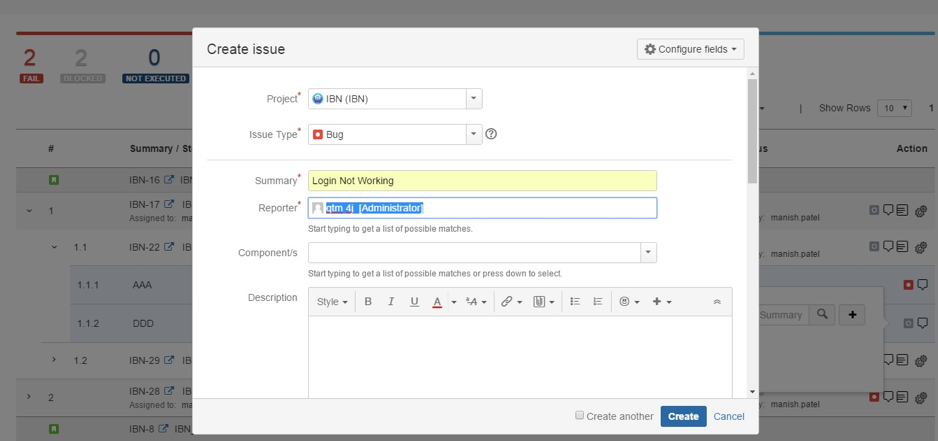Open comment bubble in IBN-22 row
The image size is (938, 441).
pos(888,247)
